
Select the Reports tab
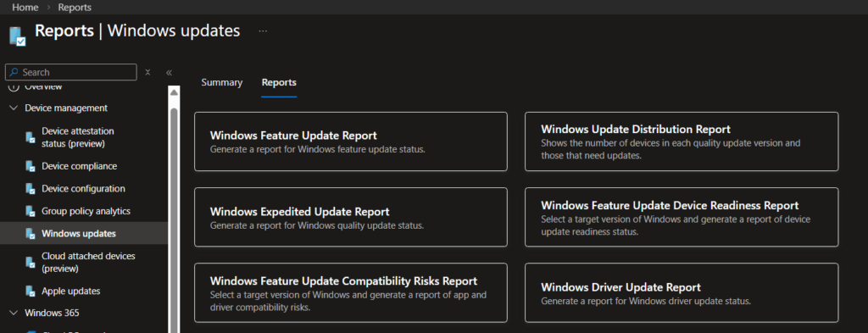pos(279,82)
